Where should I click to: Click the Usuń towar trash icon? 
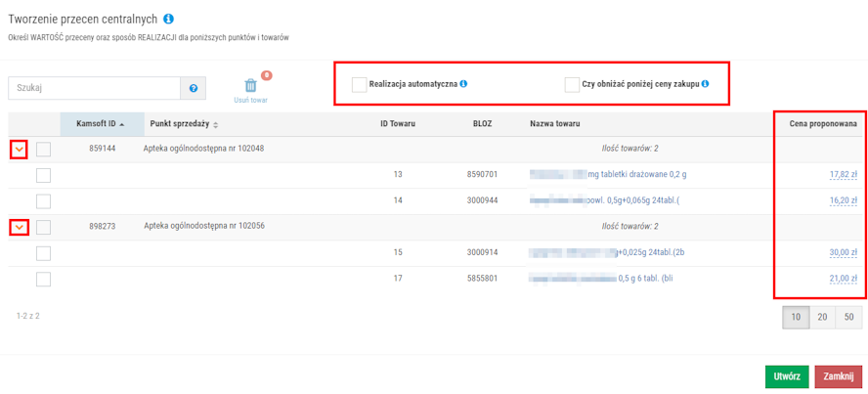click(251, 86)
